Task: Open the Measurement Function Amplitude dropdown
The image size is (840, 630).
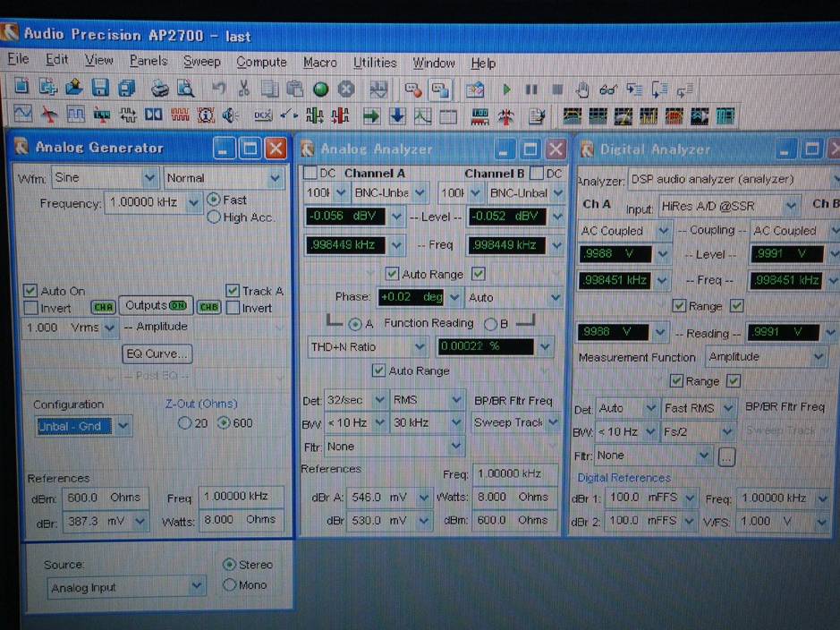Action: 818,357
